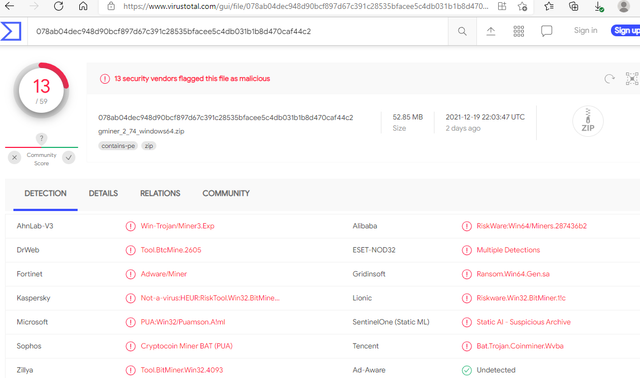Click the 52.85 MB size value
This screenshot has height=378, width=640.
pyautogui.click(x=408, y=117)
